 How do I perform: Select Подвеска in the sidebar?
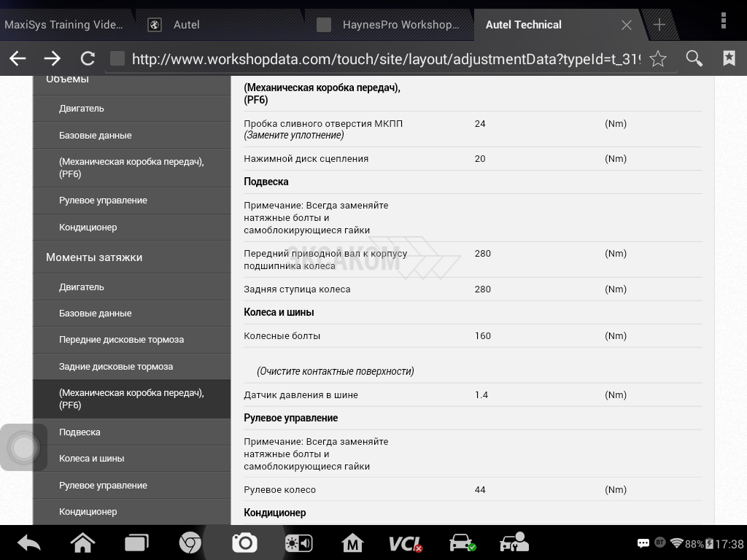click(80, 432)
